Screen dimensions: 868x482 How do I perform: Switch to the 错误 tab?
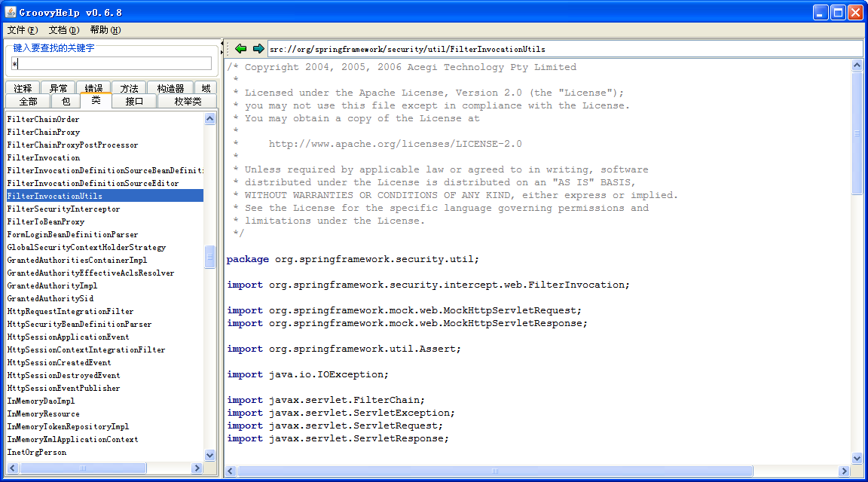[93, 88]
